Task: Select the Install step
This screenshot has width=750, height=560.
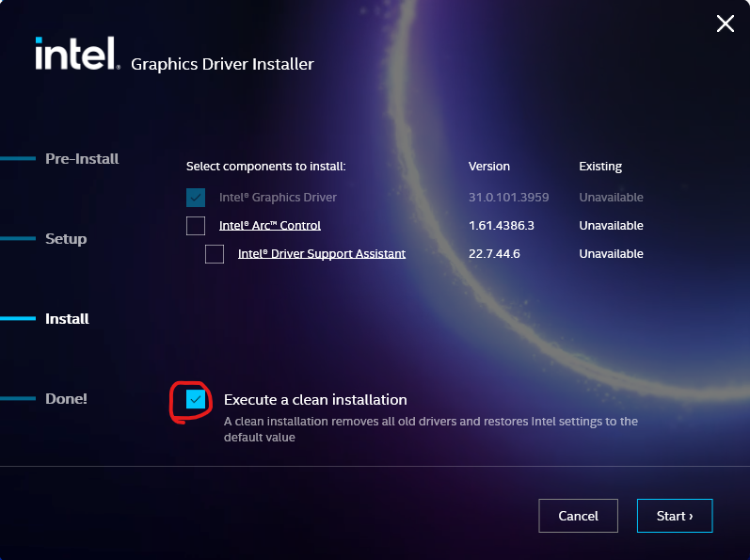Action: (67, 318)
